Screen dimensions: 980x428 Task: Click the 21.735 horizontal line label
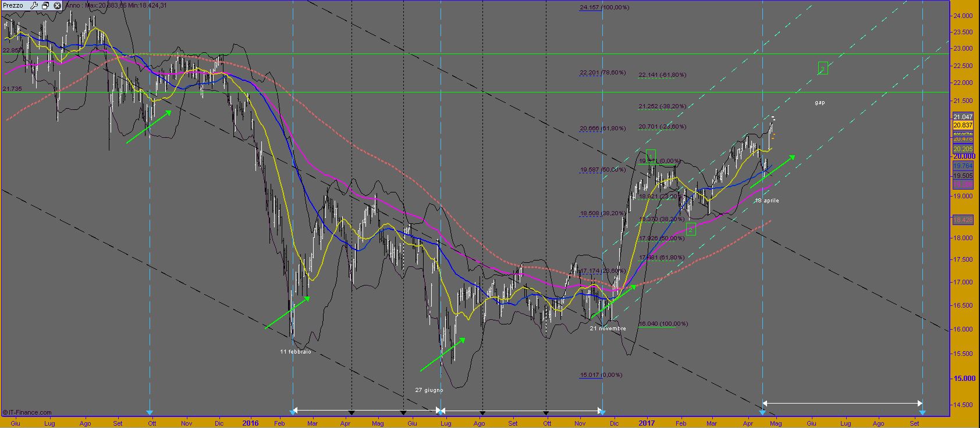(12, 88)
